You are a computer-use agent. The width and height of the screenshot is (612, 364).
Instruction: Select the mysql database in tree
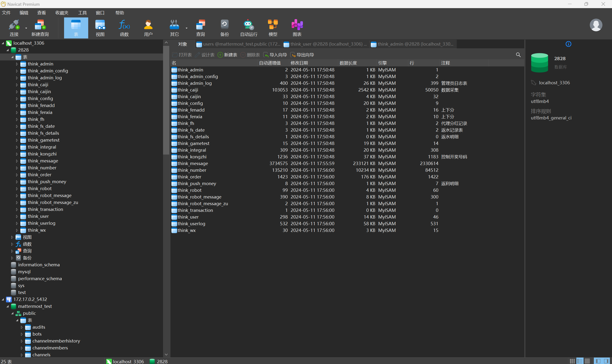click(24, 272)
